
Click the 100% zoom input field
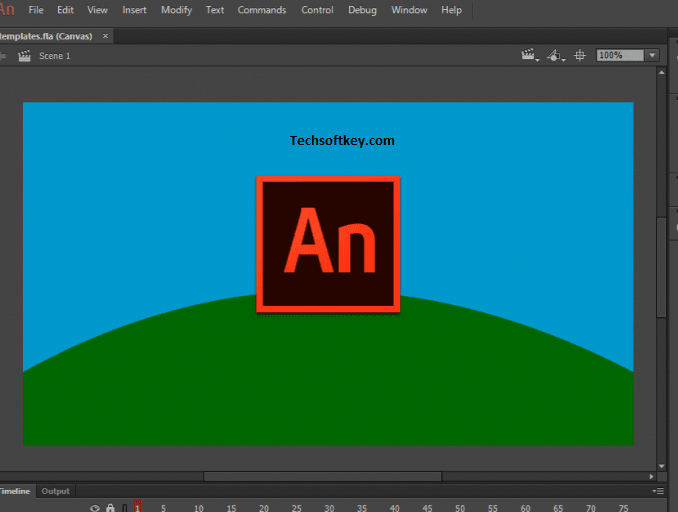click(620, 55)
